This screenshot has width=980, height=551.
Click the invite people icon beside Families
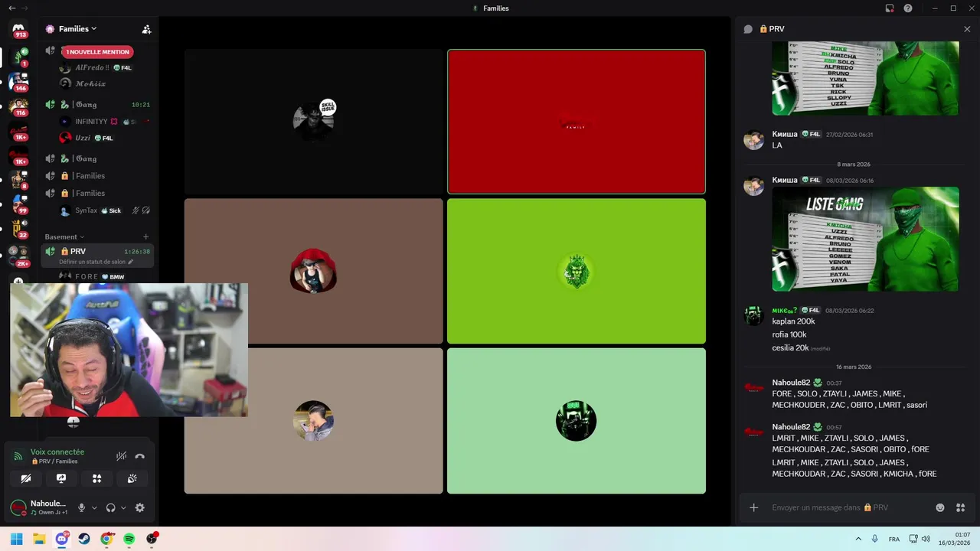(146, 29)
